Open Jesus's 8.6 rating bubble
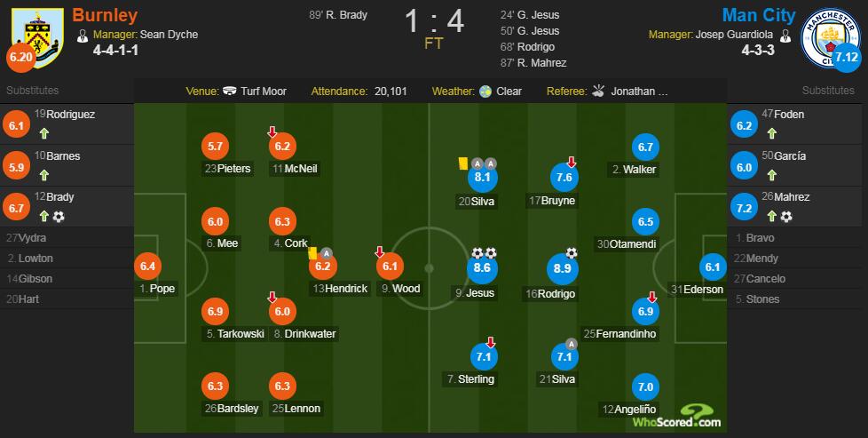 pyautogui.click(x=482, y=267)
